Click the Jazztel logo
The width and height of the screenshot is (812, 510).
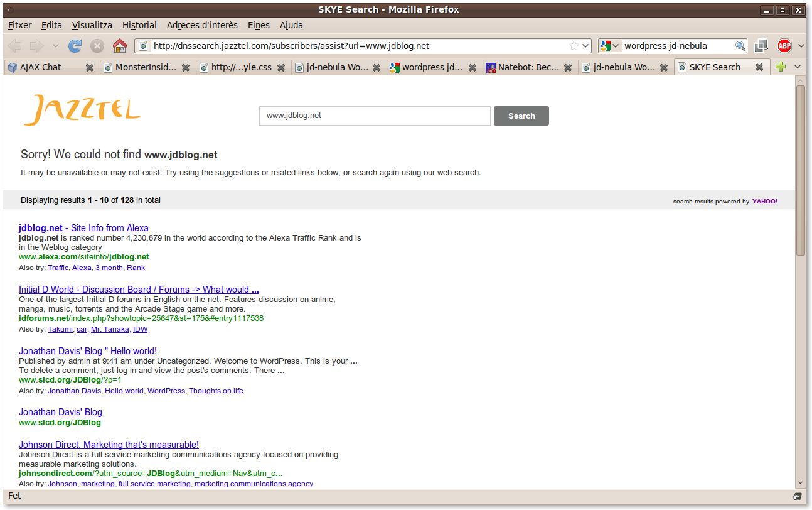point(82,109)
